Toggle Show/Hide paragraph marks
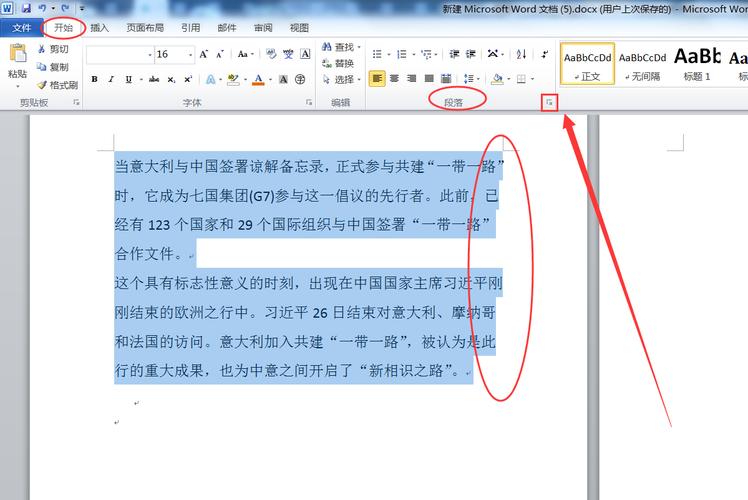Screen dimensions: 748x500 [544, 54]
